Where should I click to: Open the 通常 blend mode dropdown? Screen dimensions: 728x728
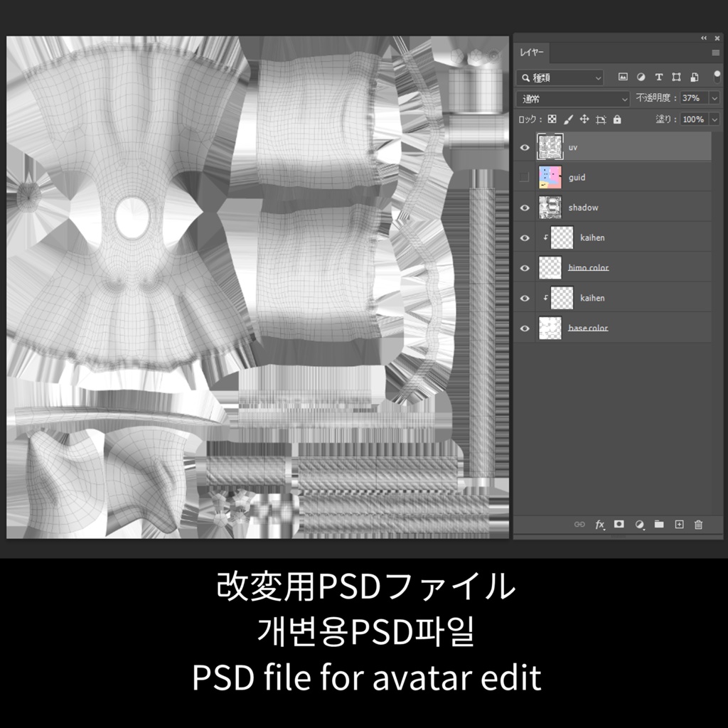[x=572, y=98]
